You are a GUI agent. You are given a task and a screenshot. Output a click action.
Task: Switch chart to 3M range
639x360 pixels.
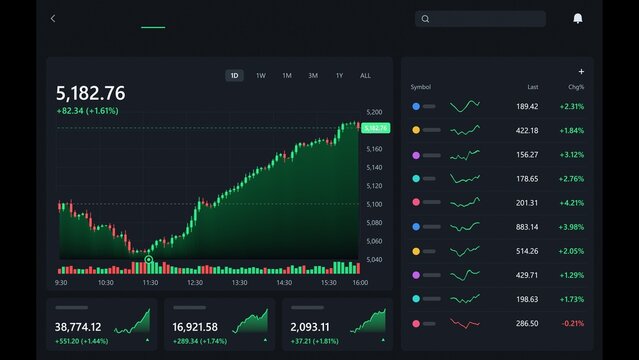(x=313, y=75)
